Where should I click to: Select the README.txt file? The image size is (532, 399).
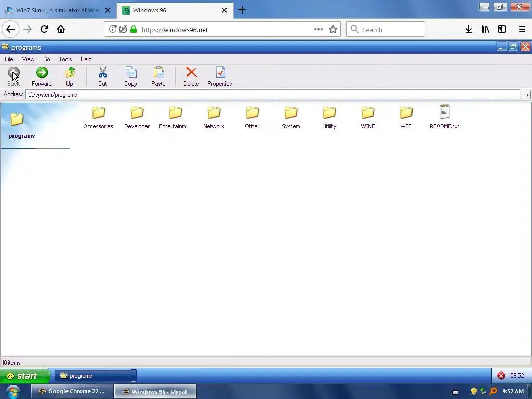click(x=445, y=117)
